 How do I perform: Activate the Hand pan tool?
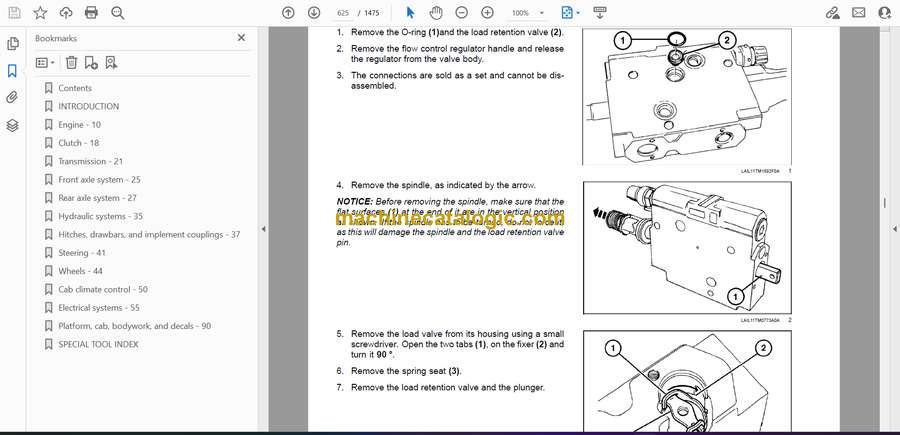[x=436, y=13]
